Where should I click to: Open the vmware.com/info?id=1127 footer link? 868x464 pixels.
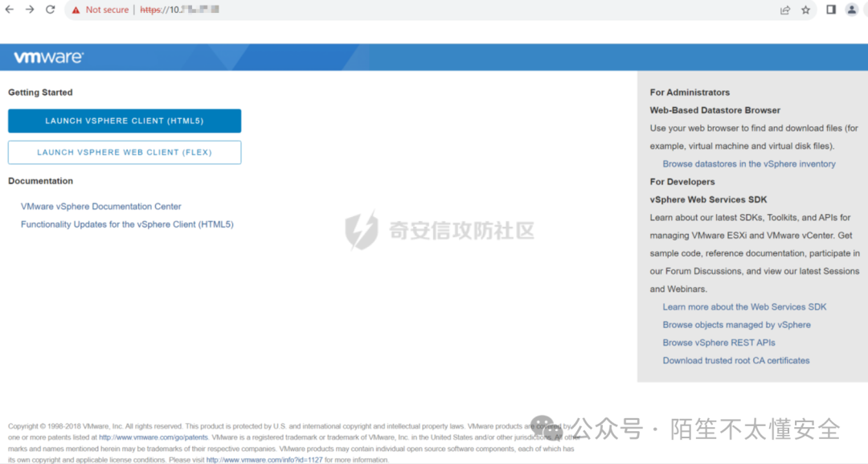[264, 460]
